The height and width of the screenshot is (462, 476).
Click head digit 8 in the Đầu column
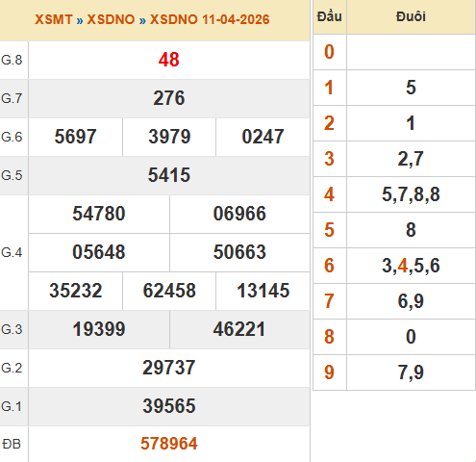pyautogui.click(x=329, y=337)
